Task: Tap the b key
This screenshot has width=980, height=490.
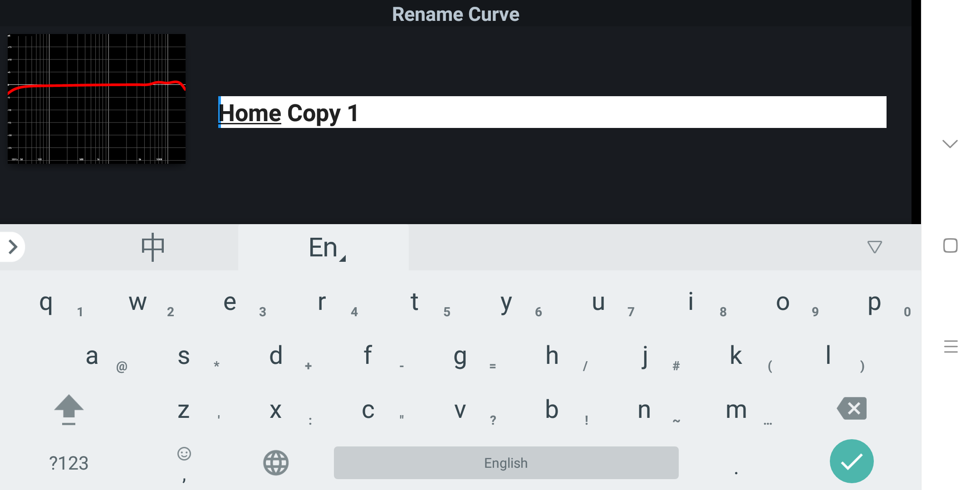Action: click(x=552, y=409)
